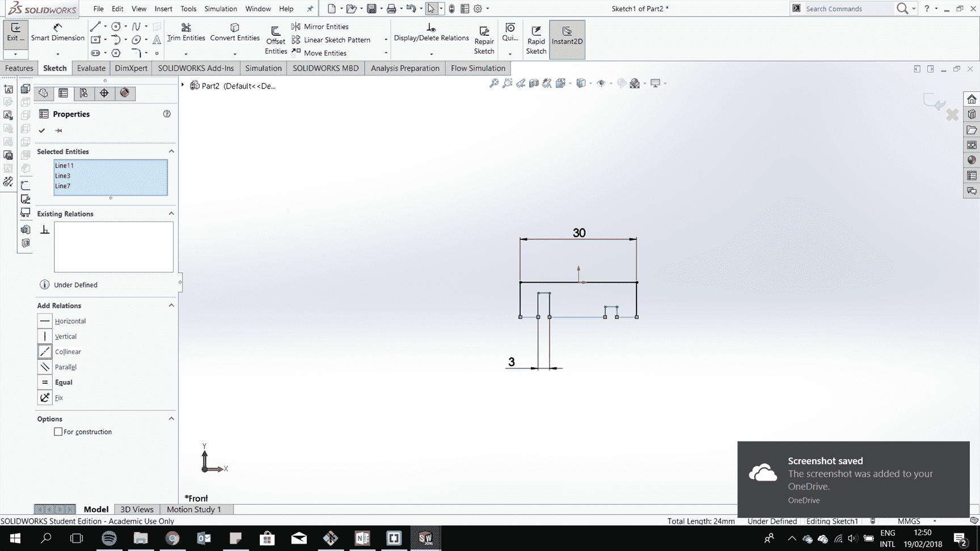
Task: Open the Trim Entities dropdown arrow
Action: pos(185,54)
